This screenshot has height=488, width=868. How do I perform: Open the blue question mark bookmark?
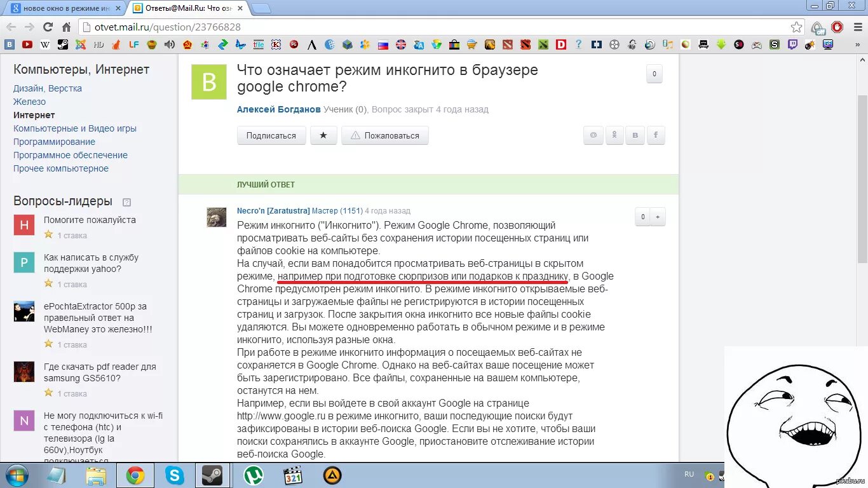579,44
